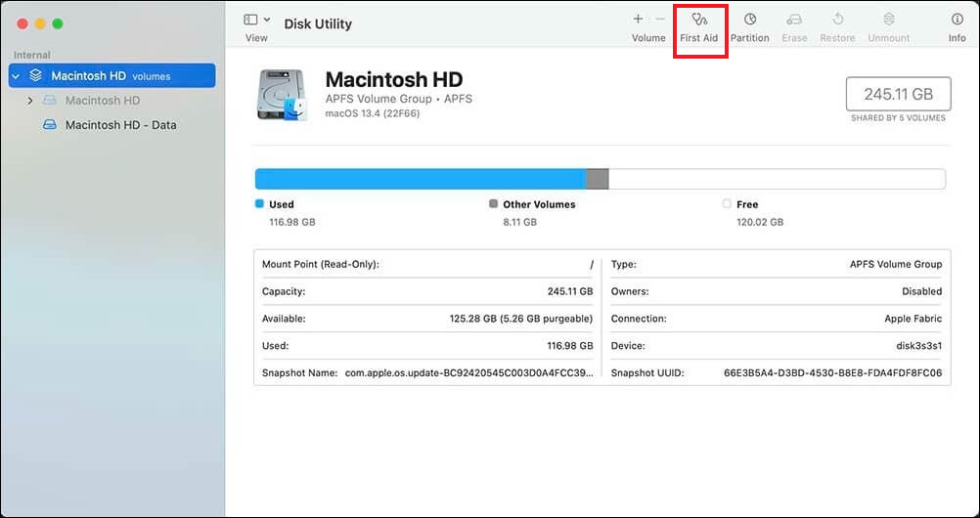
Task: Select Macintosh HD - Data volume
Action: tap(120, 125)
